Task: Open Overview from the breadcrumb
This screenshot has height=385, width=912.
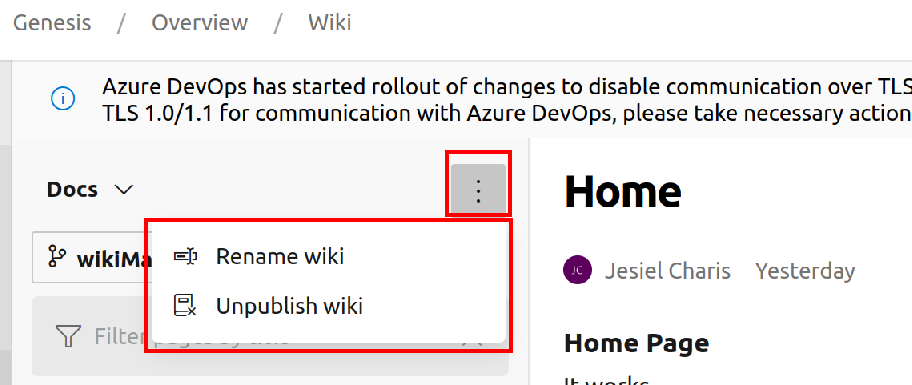Action: (x=200, y=23)
